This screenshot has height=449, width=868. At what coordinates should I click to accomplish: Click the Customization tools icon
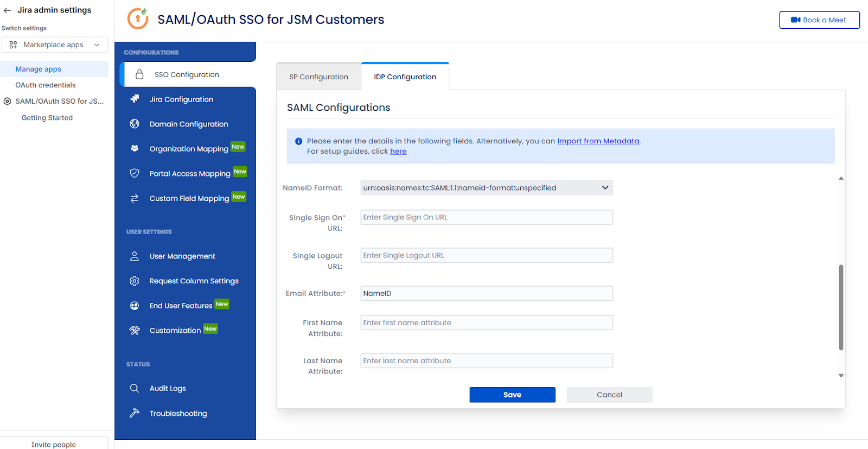tap(135, 330)
